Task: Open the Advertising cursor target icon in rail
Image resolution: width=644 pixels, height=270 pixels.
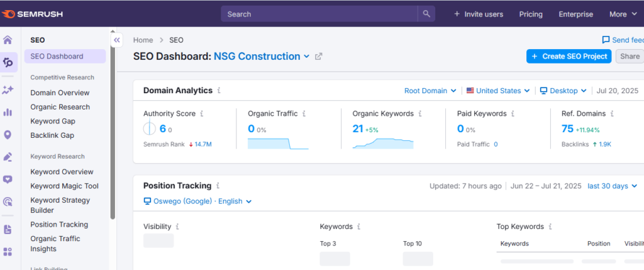Action: pos(8,202)
